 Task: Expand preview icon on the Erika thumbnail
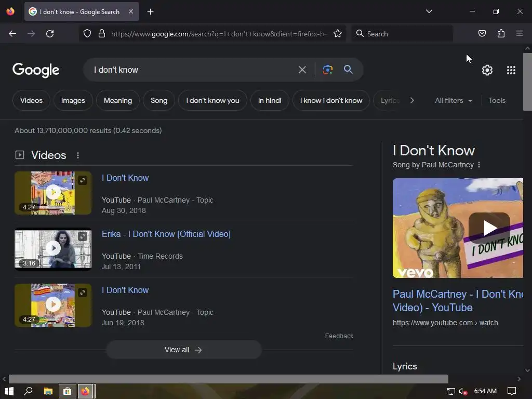tap(83, 236)
